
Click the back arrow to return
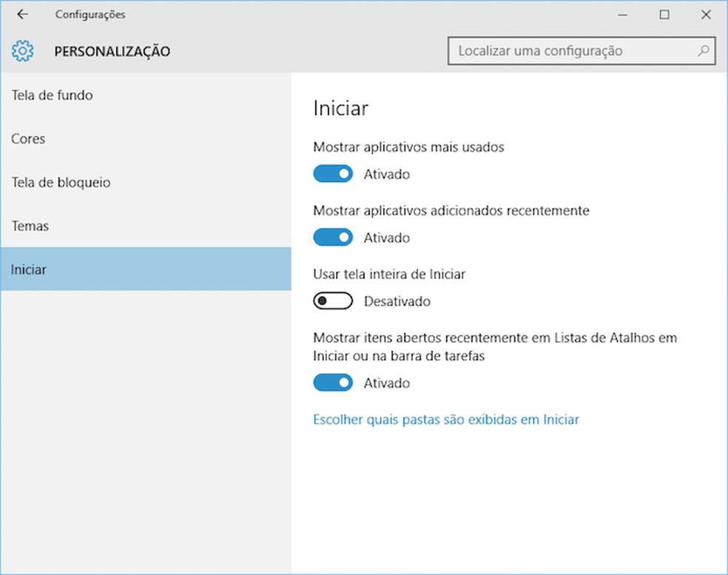coord(21,14)
